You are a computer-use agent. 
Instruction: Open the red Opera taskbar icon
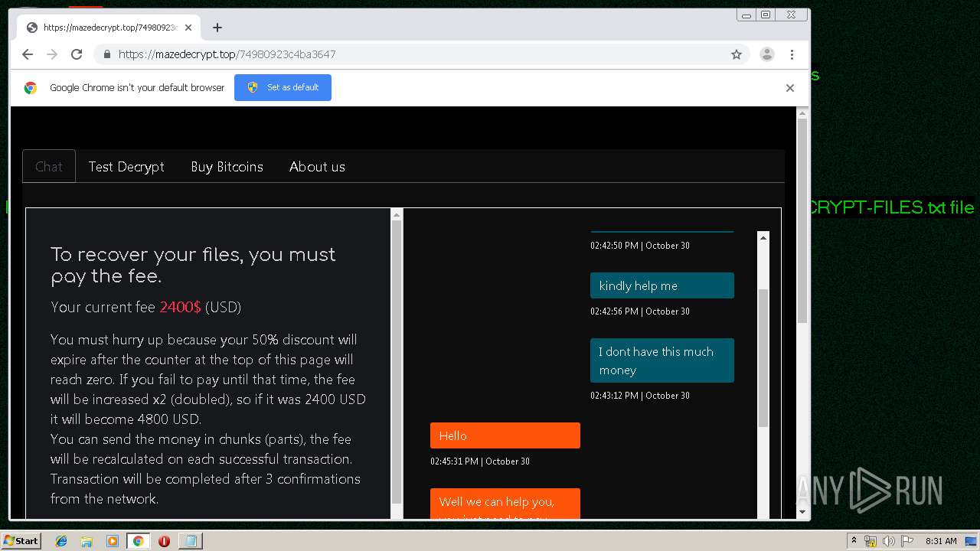point(164,541)
